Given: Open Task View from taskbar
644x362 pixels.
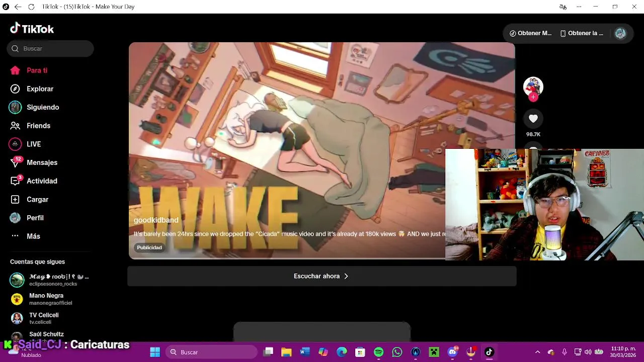Looking at the screenshot, I should (268, 352).
